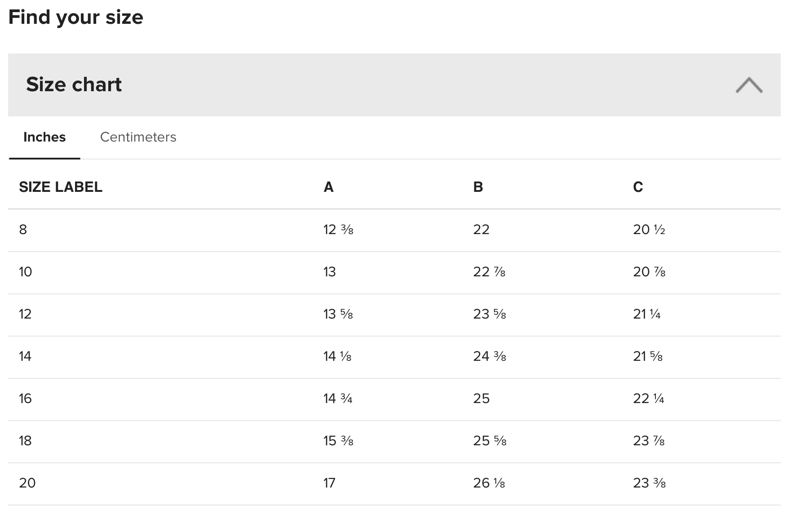Screen dimensions: 787x532
Task: Click the SIZE LABEL column header
Action: pos(61,187)
